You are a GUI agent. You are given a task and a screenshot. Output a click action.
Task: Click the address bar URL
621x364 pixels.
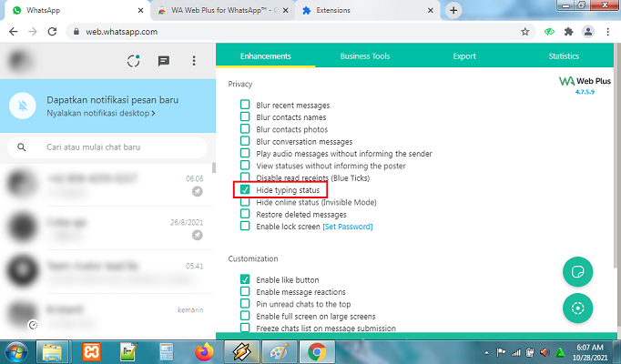(x=122, y=32)
